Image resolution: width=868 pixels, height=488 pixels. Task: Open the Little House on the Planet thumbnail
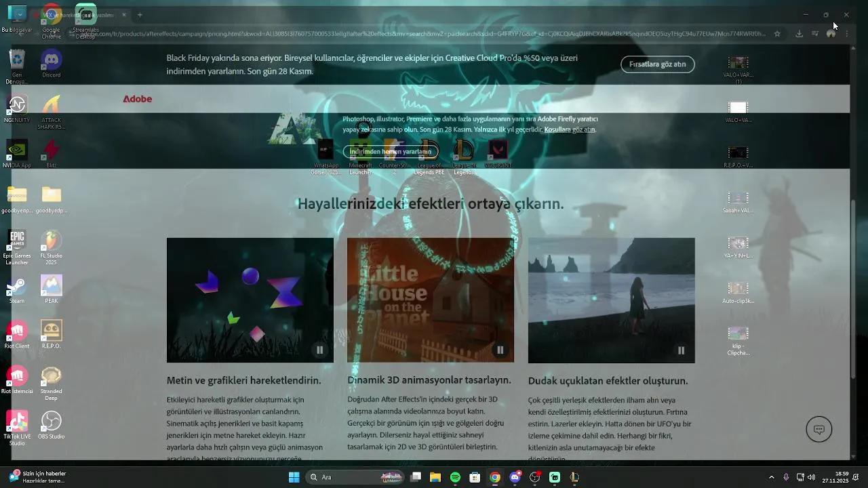431,300
